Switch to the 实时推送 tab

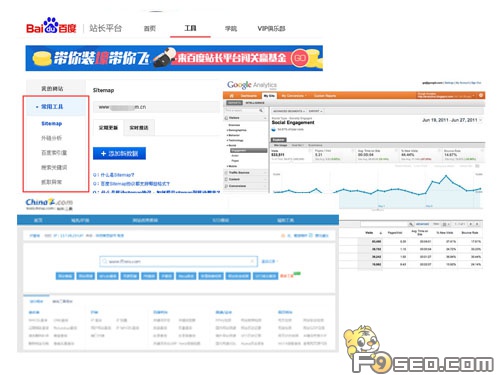click(139, 128)
